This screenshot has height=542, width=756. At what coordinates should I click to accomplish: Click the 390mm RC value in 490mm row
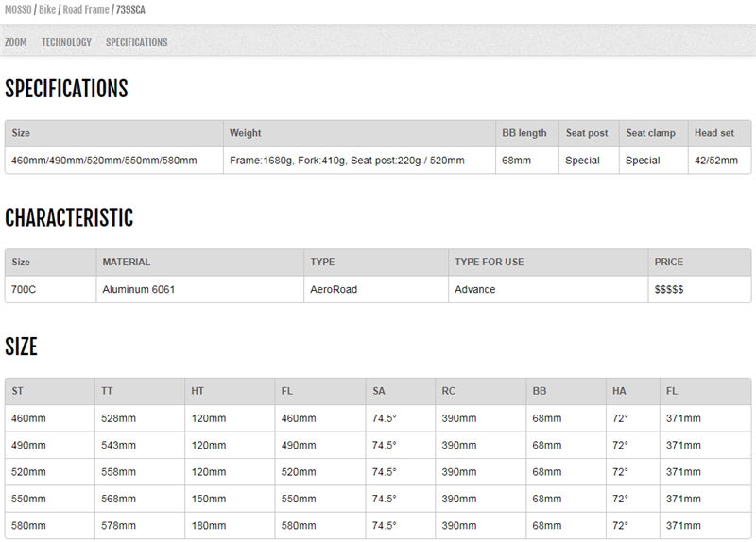pos(481,445)
